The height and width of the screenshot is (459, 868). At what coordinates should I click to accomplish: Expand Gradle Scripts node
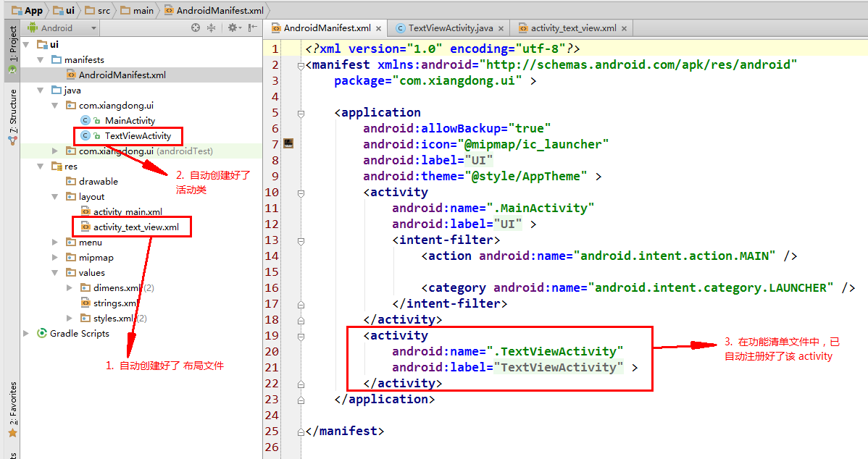(25, 334)
